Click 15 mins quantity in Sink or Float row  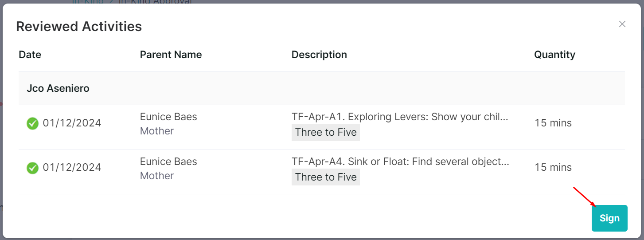tap(553, 167)
